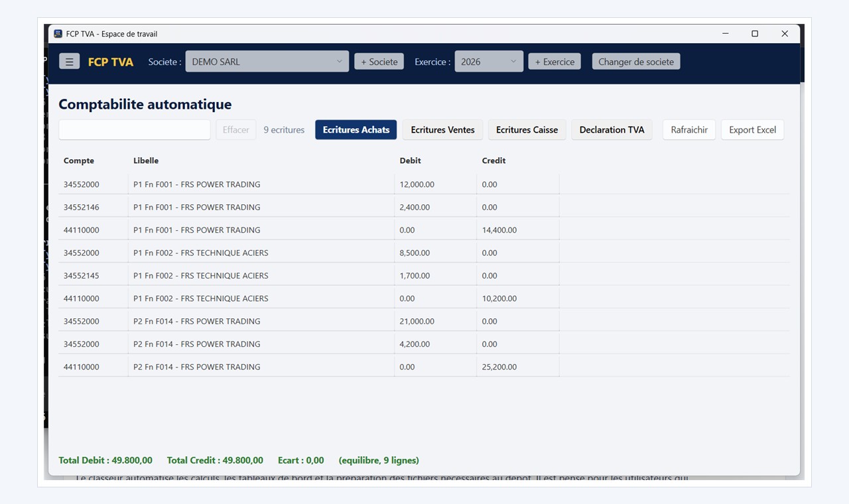Click the Credit column header
The height and width of the screenshot is (504, 849).
(x=493, y=160)
